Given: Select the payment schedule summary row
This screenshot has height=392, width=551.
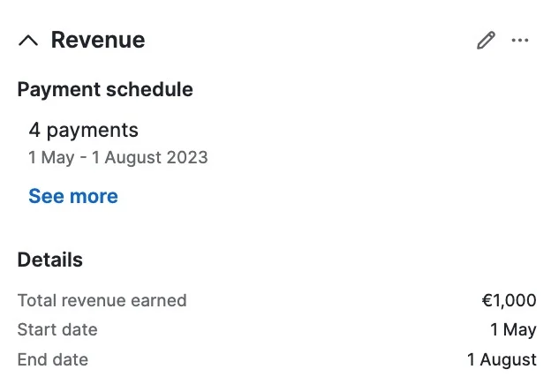Looking at the screenshot, I should point(118,143).
